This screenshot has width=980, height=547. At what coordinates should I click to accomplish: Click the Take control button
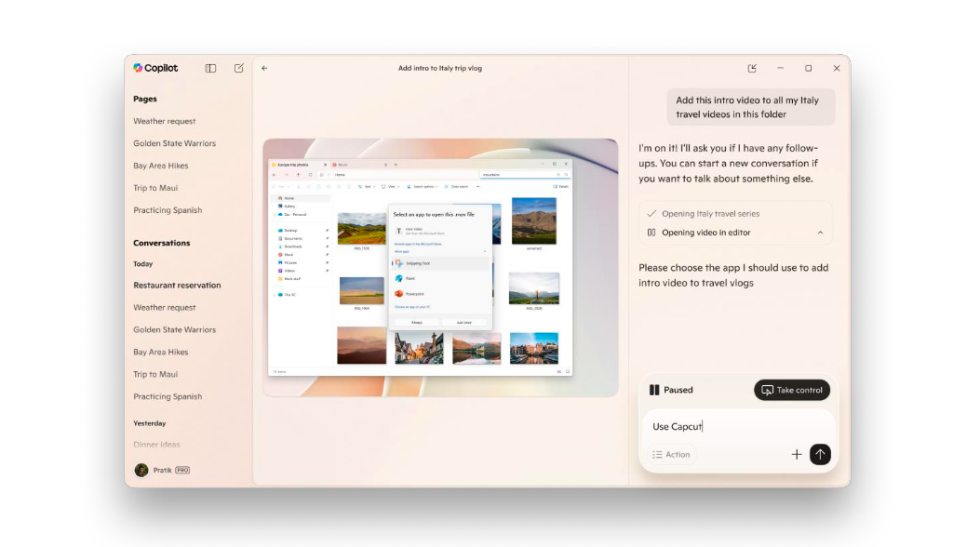click(x=791, y=390)
